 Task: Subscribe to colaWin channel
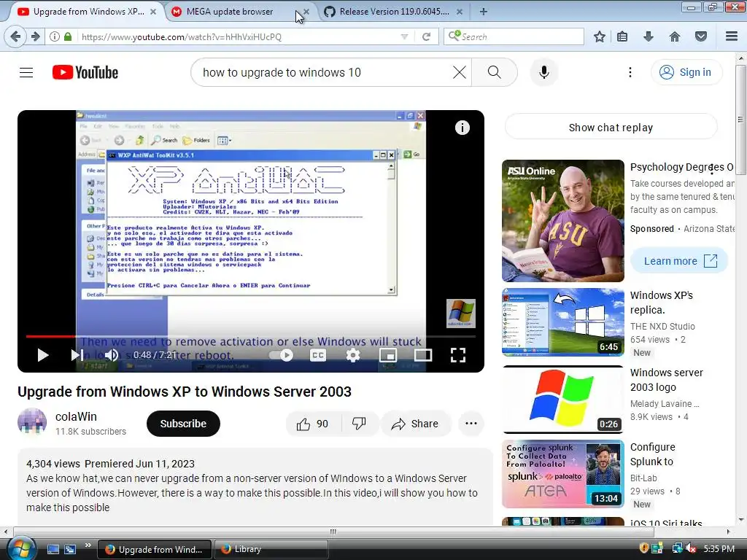click(183, 424)
